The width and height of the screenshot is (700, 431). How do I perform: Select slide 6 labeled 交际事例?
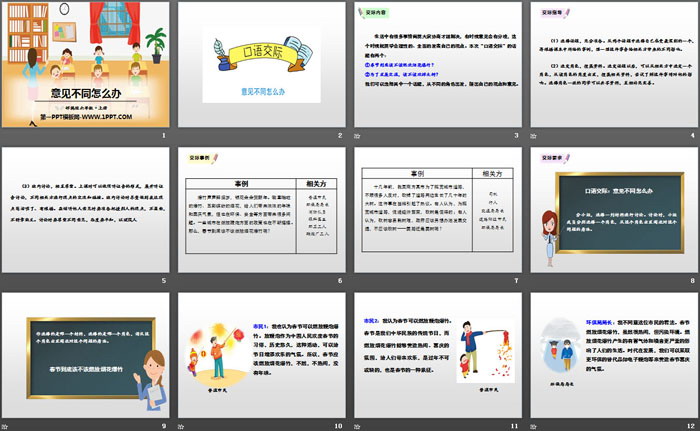[262, 210]
